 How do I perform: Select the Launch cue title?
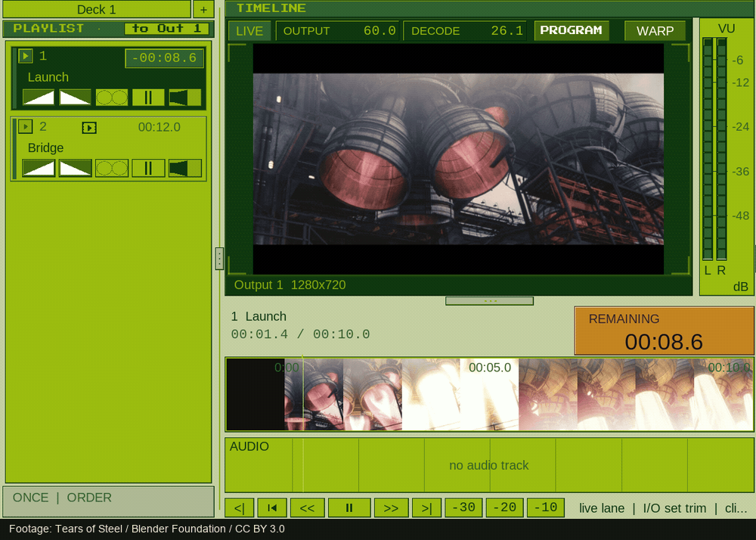click(x=48, y=77)
